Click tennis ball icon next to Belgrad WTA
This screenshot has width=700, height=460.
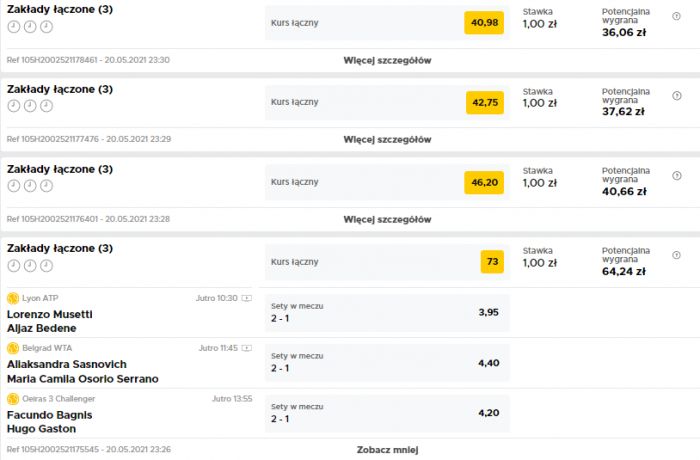coord(13,348)
